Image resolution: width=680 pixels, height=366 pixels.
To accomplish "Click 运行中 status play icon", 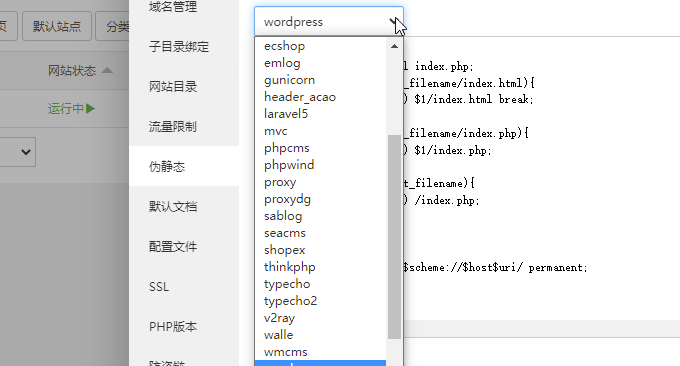I will (90, 108).
